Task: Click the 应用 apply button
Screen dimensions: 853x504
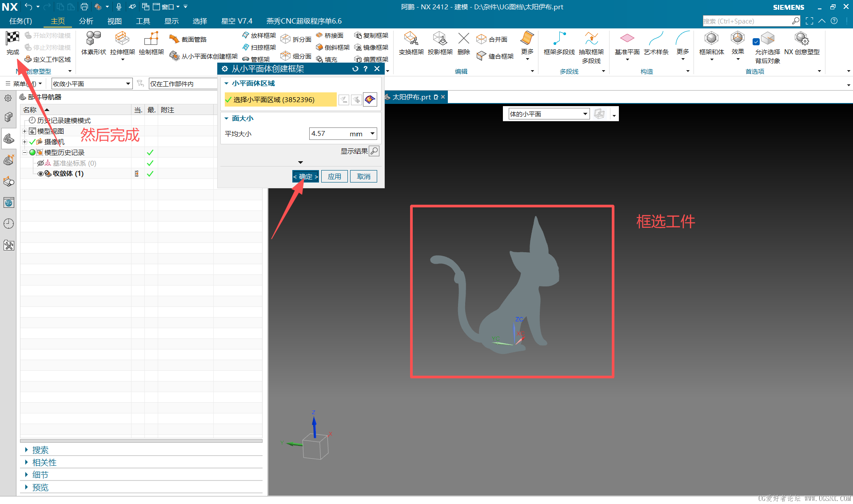Action: (335, 176)
